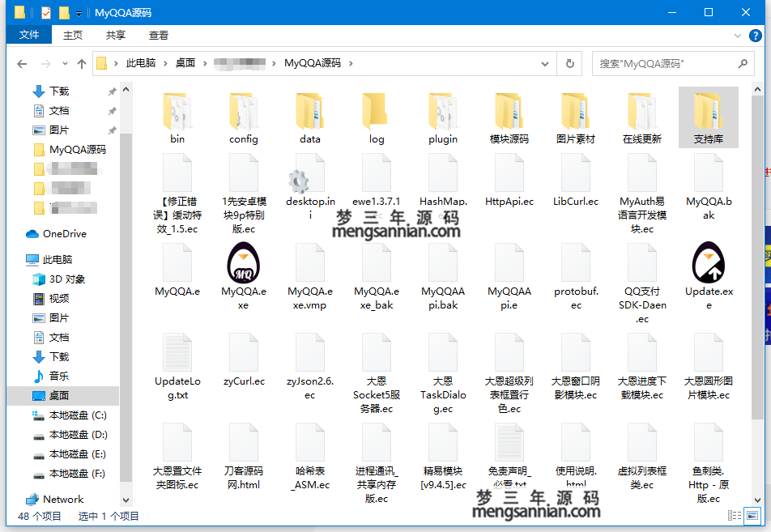771x532 pixels.
Task: Open the data folder
Action: [x=309, y=118]
